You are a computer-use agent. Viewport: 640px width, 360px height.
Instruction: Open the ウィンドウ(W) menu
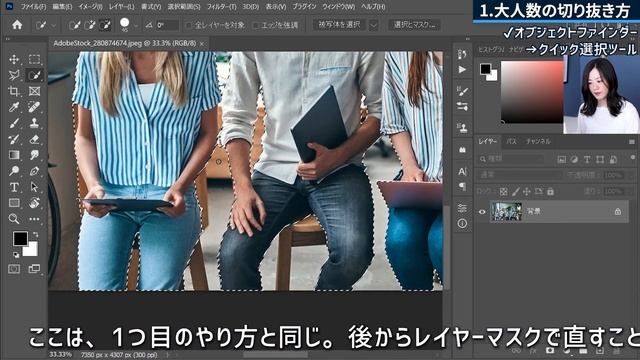[338, 7]
